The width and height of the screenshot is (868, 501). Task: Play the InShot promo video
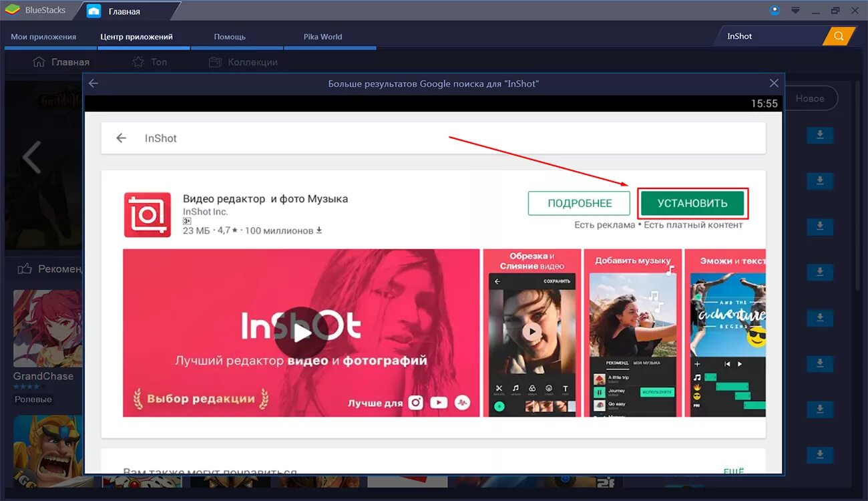pyautogui.click(x=301, y=333)
